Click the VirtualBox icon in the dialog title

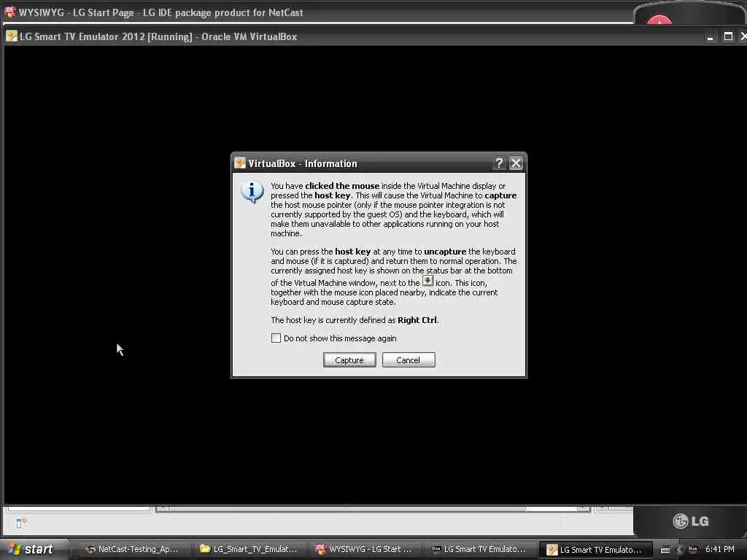tap(239, 163)
